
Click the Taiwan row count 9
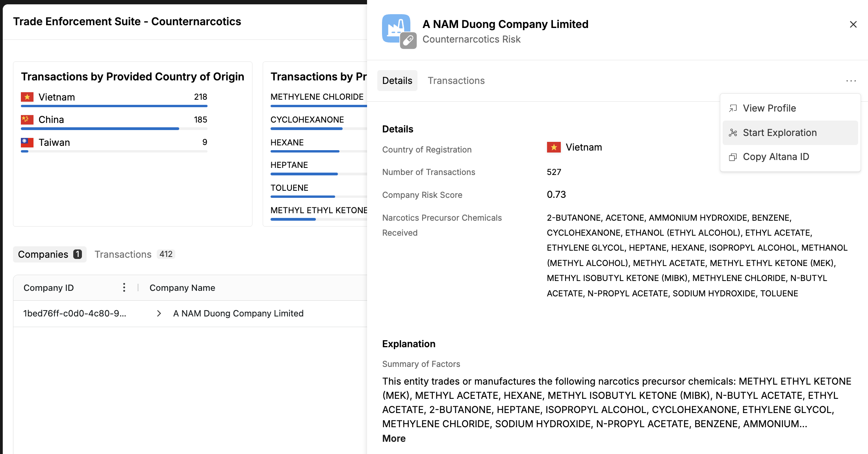(205, 142)
